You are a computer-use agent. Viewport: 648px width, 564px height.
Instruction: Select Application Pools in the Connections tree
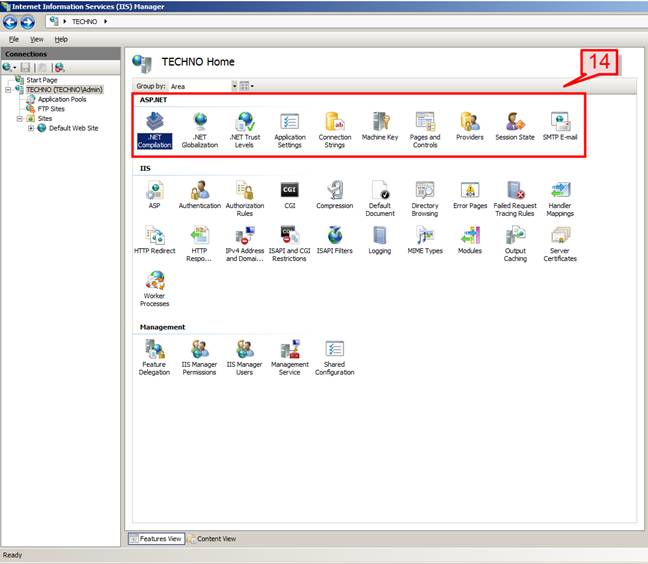click(x=61, y=99)
